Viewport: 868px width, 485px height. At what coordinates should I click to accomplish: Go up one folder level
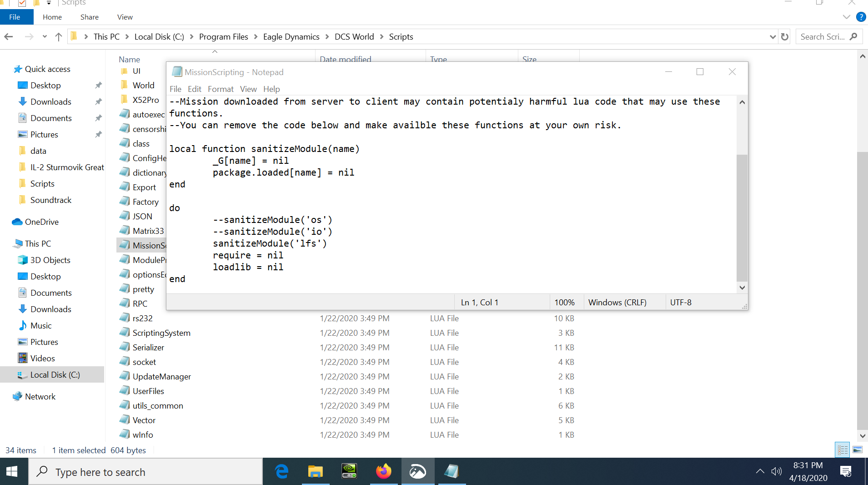point(58,37)
